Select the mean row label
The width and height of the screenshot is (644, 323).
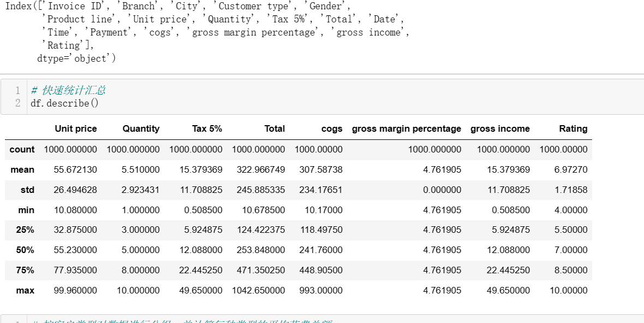22,169
